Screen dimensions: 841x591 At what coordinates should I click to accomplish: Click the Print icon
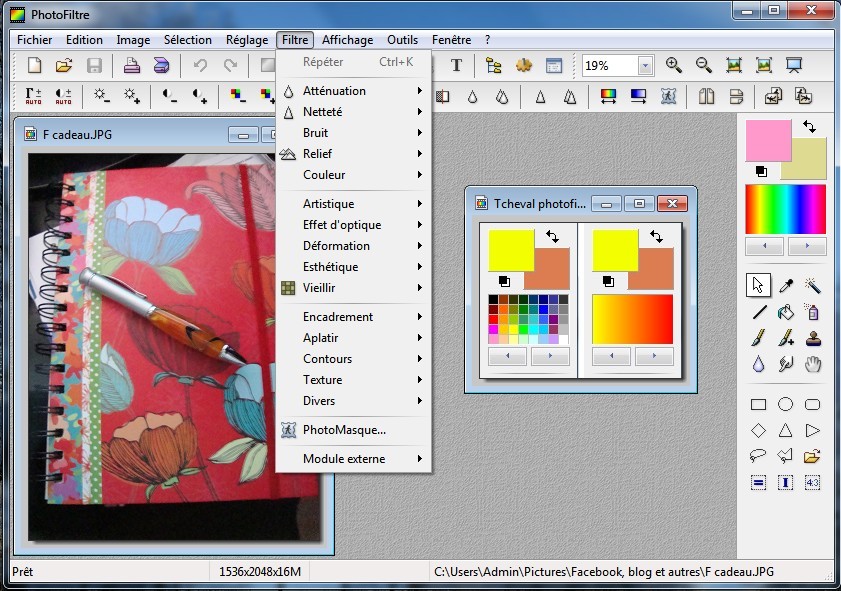[132, 65]
